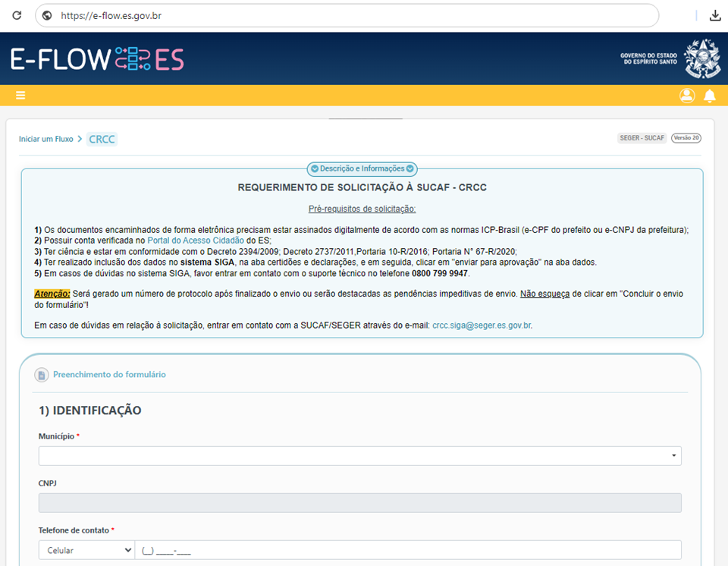Reload the page with the browser refresh icon
This screenshot has height=566, width=728.
[17, 15]
